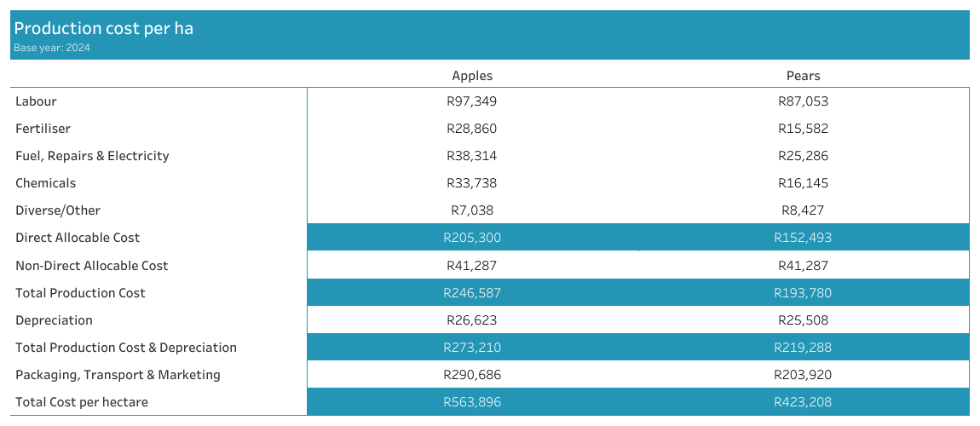Select the 'Direct Allocable Cost' row label
980x426 pixels.
click(x=78, y=238)
